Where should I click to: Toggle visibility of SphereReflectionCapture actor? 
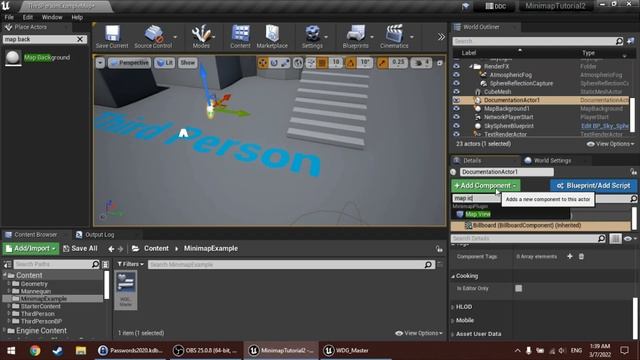[x=456, y=83]
